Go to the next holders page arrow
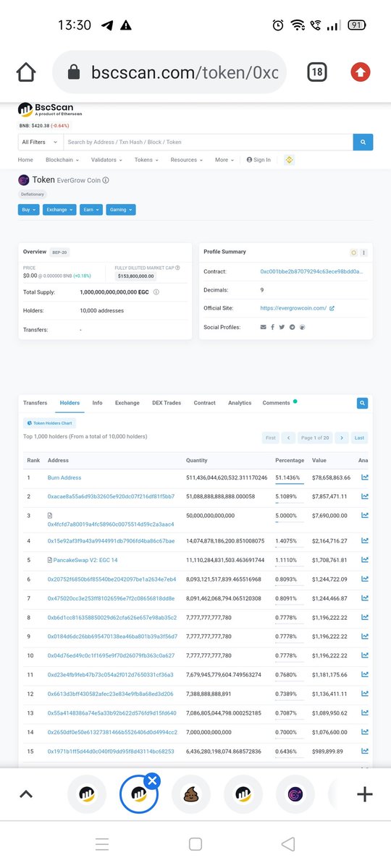The height and width of the screenshot is (868, 391). (342, 438)
